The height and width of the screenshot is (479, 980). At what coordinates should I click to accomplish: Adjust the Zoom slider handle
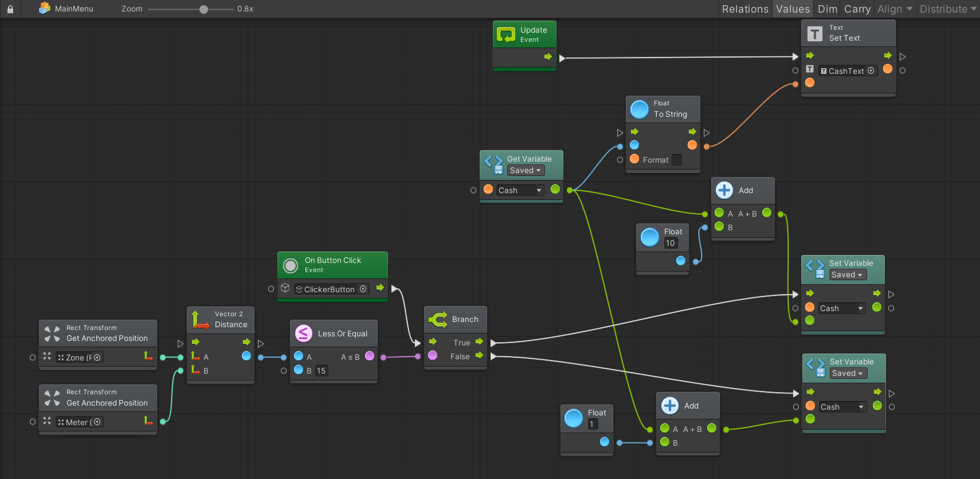203,9
